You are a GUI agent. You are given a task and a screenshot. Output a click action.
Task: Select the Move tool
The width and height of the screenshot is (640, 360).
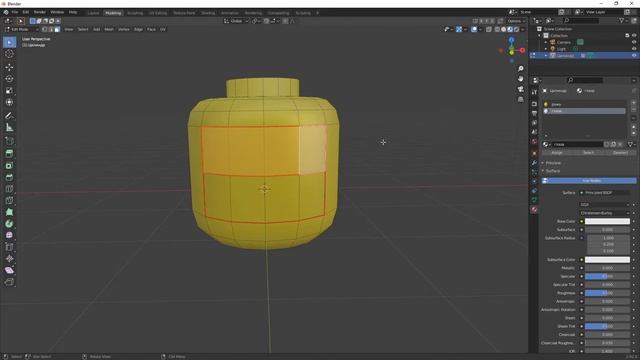coord(9,67)
